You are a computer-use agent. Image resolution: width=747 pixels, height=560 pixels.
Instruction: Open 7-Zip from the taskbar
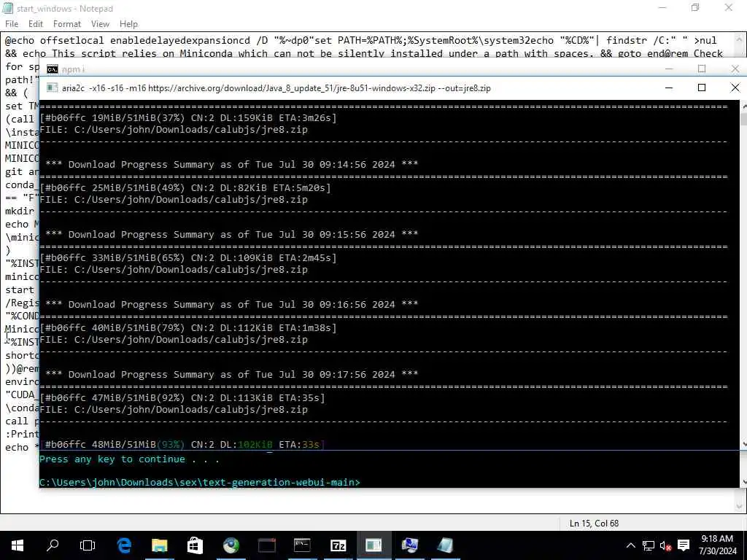point(338,545)
